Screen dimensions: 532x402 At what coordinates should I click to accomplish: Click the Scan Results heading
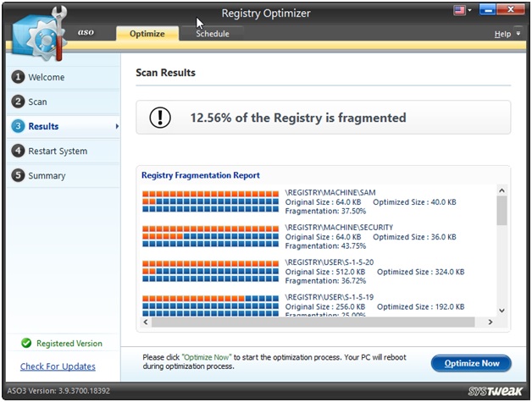pos(165,73)
